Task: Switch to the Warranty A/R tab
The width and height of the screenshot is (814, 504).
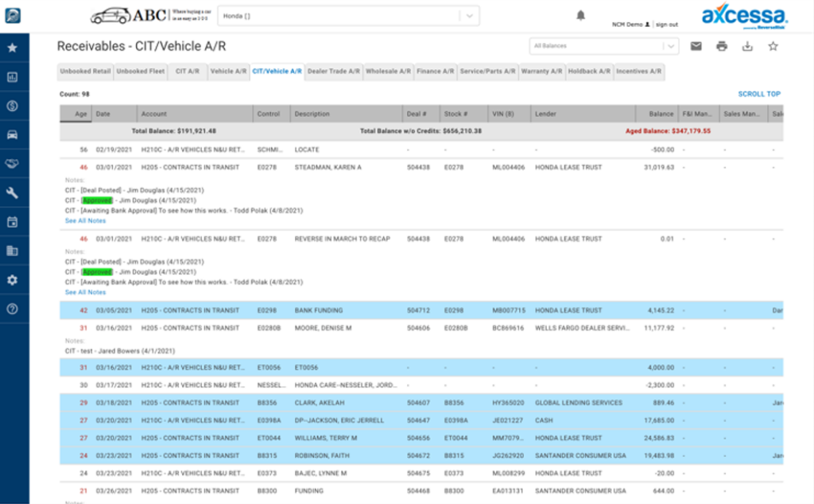Action: [541, 71]
